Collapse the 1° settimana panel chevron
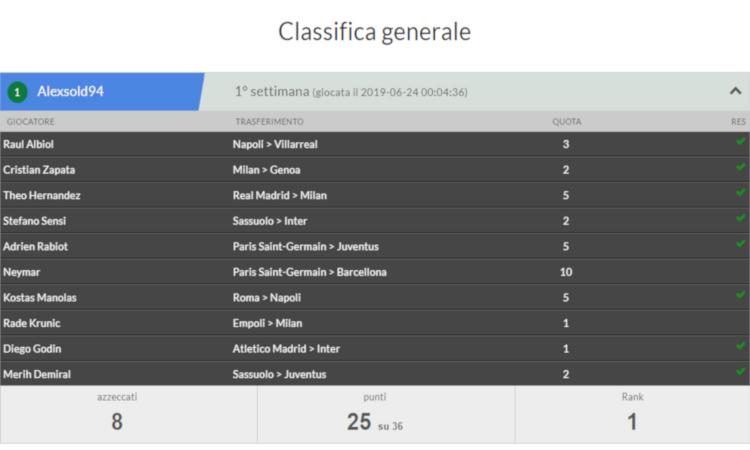 pyautogui.click(x=735, y=91)
